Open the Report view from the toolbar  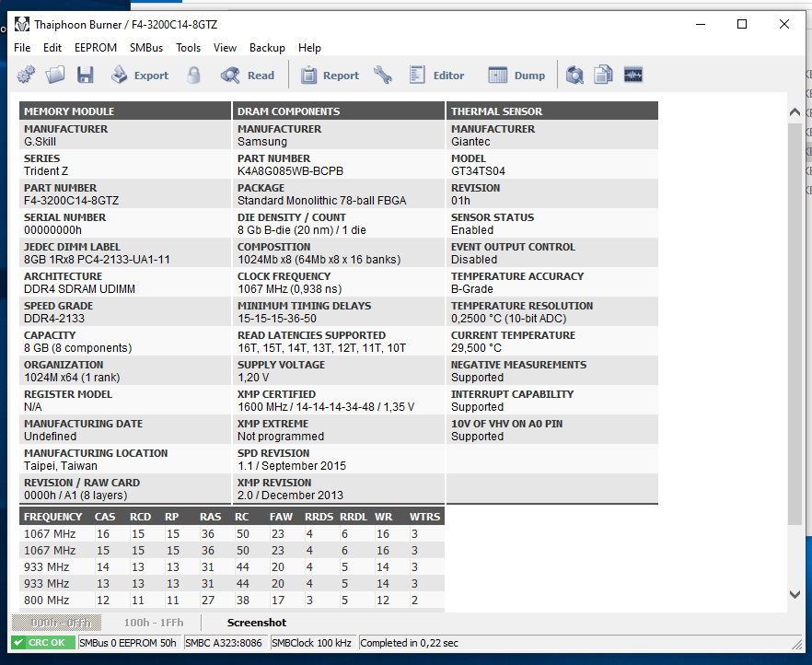click(x=330, y=76)
